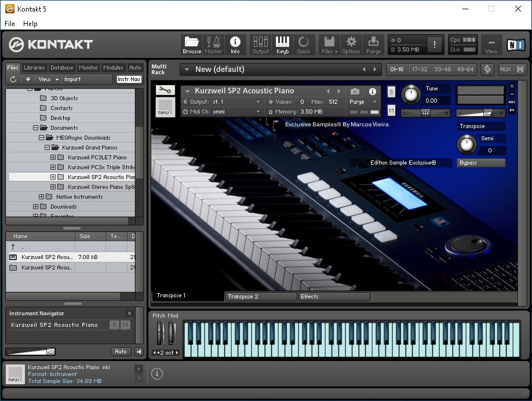532x401 pixels.
Task: Switch to the Libraries tab
Action: tap(34, 68)
